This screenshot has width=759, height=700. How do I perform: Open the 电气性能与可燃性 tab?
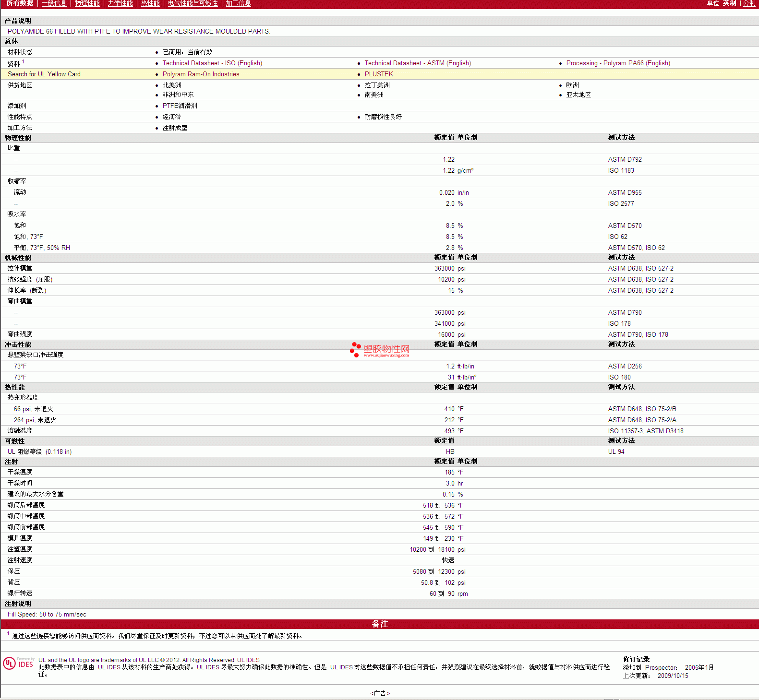[x=193, y=3]
